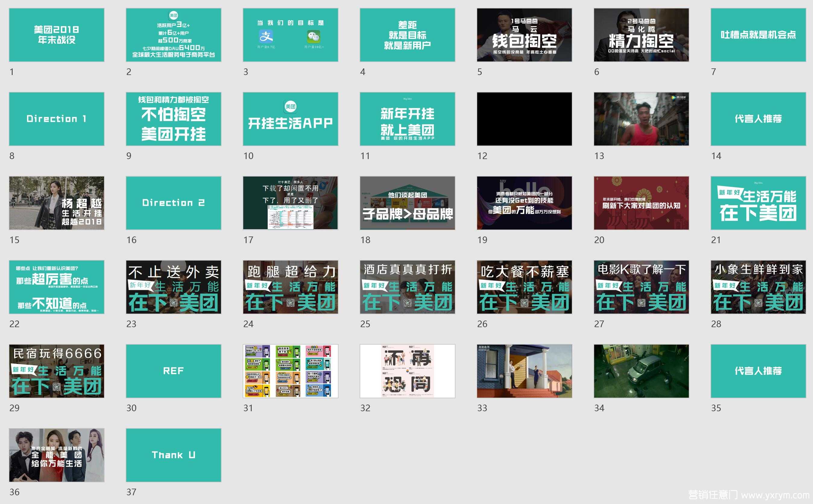Viewport: 813px width, 504px height.
Task: Click slide 9 reading 不怕掏空美团开挂
Action: [173, 119]
